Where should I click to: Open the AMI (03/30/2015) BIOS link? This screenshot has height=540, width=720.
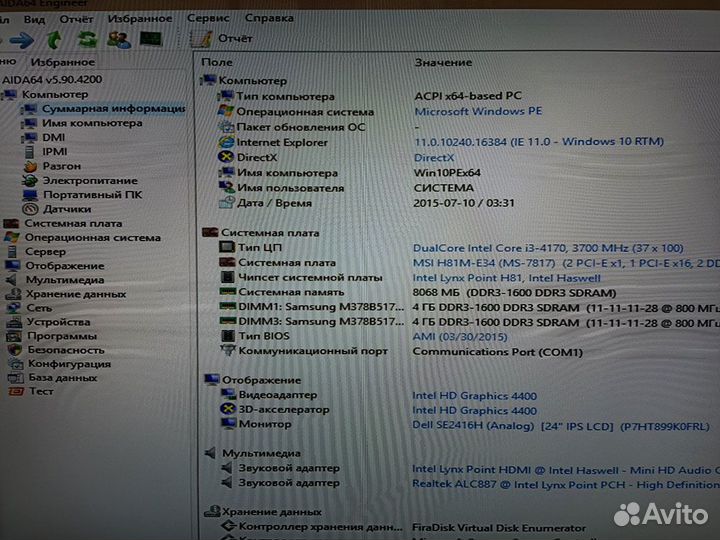point(460,337)
